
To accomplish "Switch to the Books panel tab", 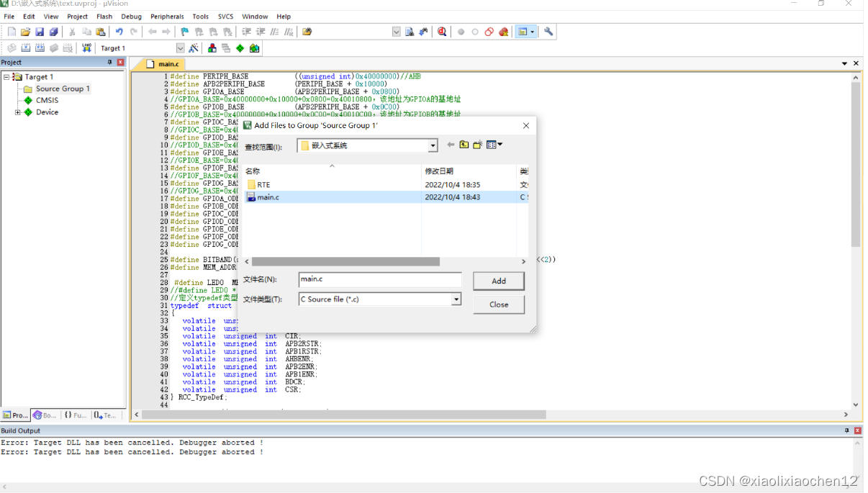I will [45, 415].
